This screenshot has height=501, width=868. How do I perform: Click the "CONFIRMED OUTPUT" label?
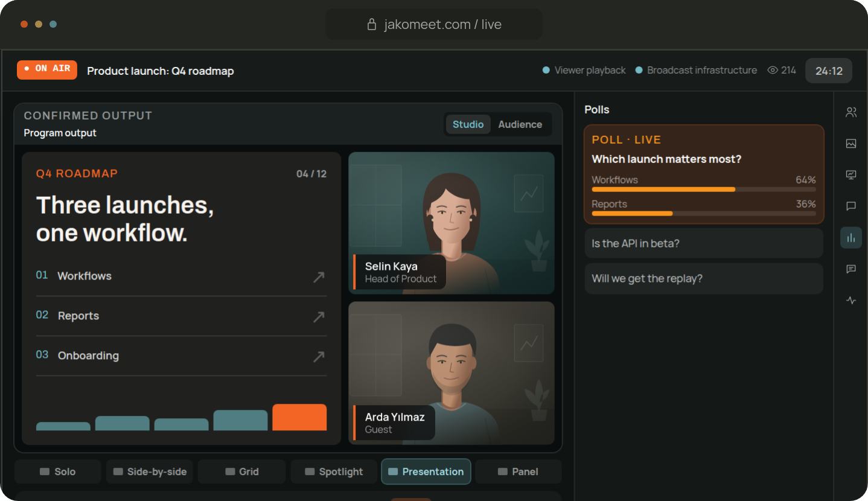(88, 115)
